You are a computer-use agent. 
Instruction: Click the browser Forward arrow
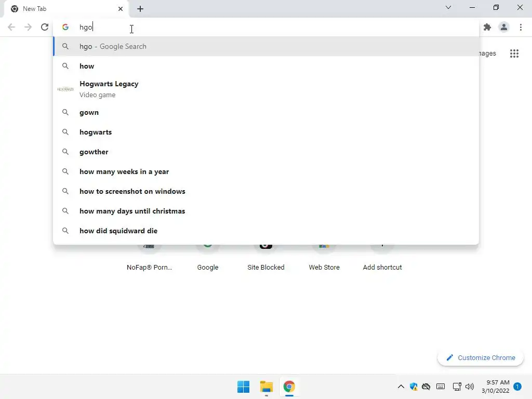pos(28,27)
